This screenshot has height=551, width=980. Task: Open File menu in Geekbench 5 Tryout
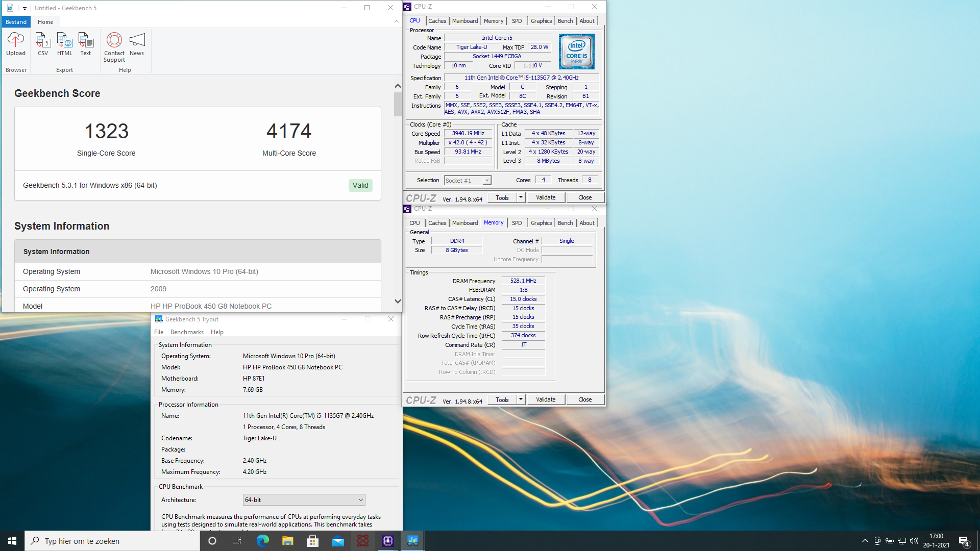click(x=159, y=332)
